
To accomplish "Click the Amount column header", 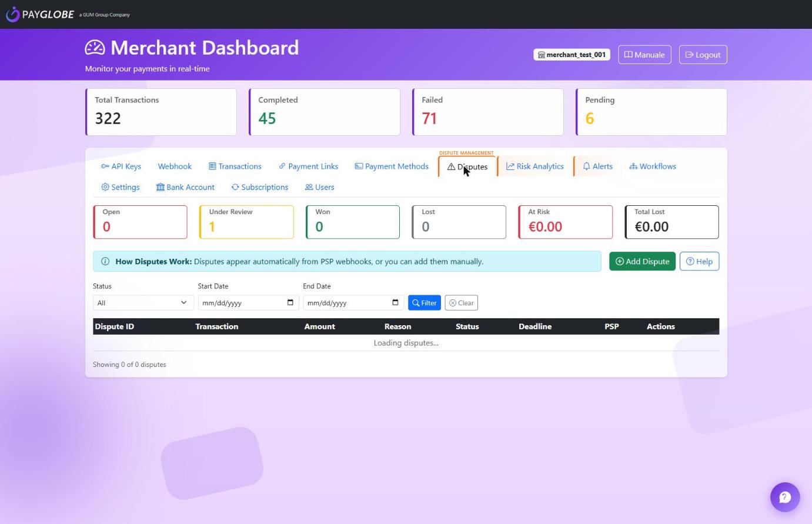I will tap(320, 326).
